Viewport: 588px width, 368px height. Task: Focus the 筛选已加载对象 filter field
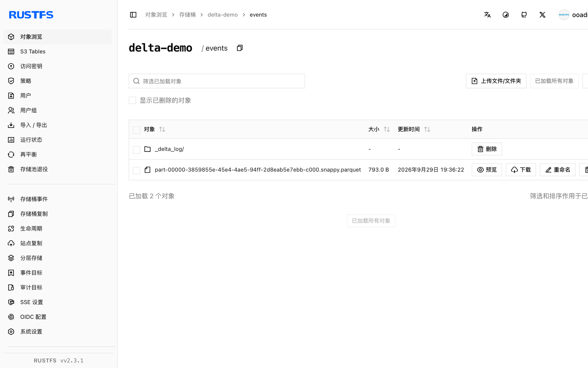pos(217,81)
